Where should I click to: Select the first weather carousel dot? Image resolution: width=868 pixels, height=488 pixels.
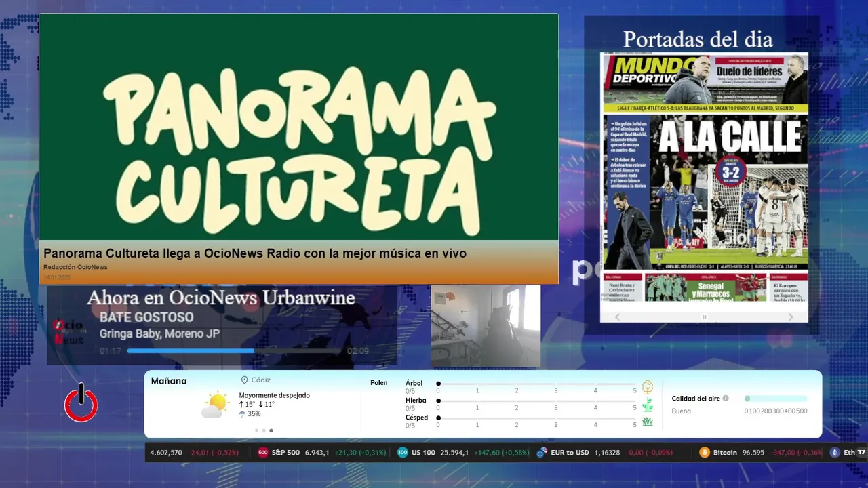[256, 430]
